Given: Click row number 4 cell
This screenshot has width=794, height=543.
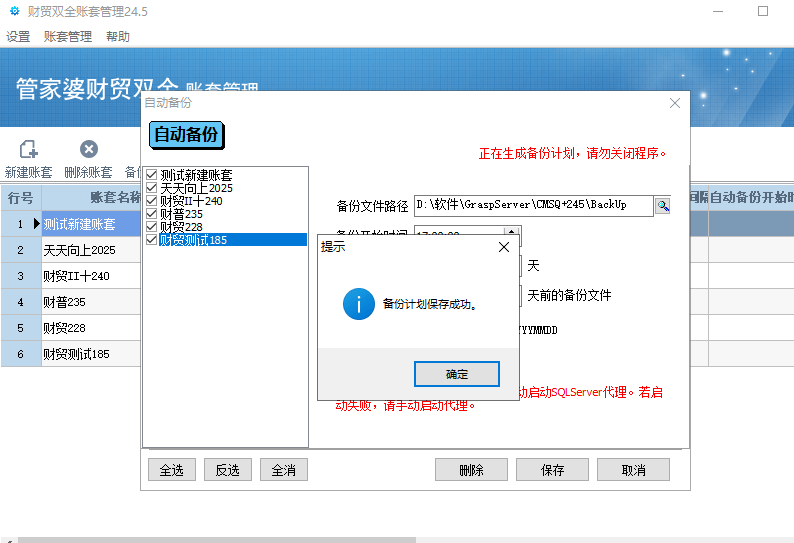Looking at the screenshot, I should (21, 302).
